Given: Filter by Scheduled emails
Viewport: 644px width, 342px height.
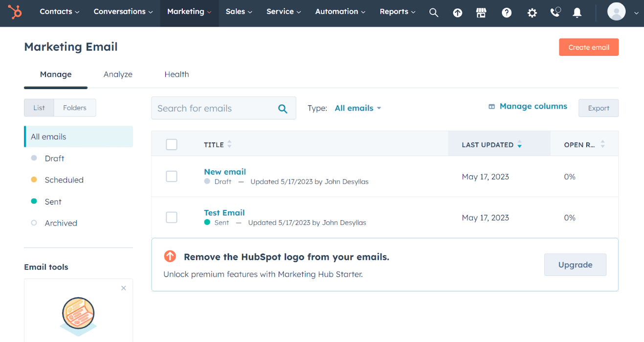Looking at the screenshot, I should tap(64, 180).
